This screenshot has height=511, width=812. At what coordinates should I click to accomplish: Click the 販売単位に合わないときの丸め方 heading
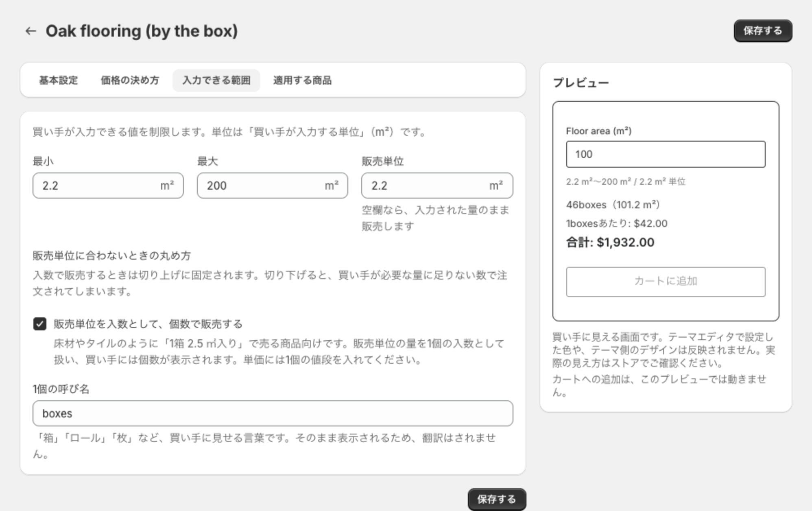coord(112,255)
